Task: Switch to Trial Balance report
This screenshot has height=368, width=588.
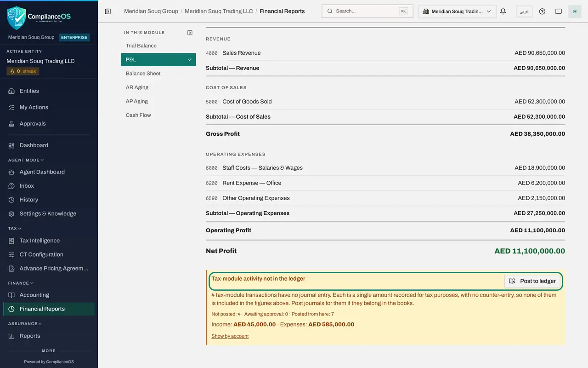Action: coord(158,46)
